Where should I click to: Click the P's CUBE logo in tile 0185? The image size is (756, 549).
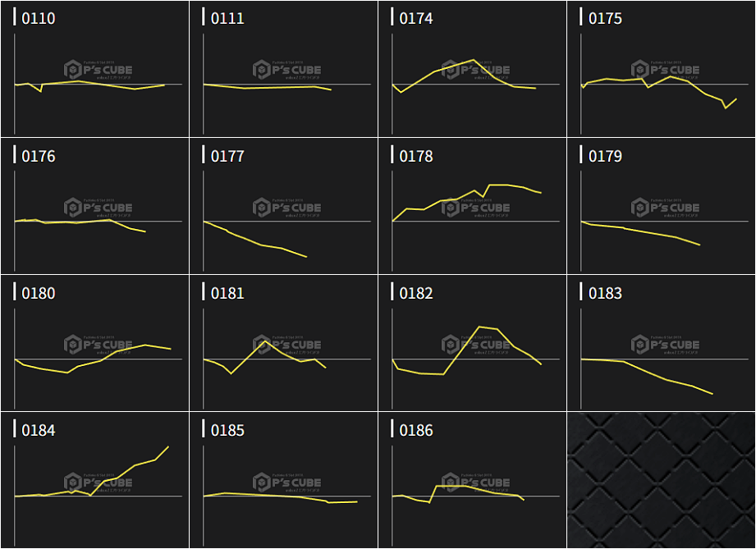(287, 482)
